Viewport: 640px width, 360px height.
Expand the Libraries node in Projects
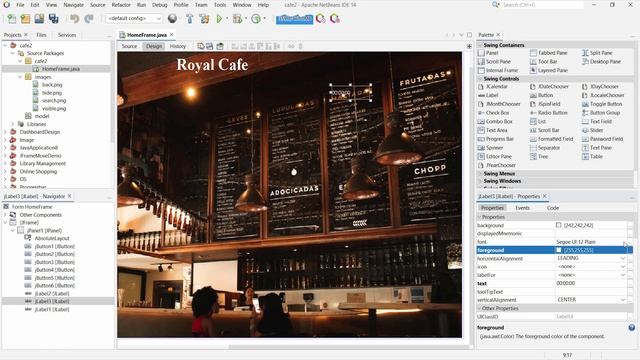pyautogui.click(x=13, y=124)
